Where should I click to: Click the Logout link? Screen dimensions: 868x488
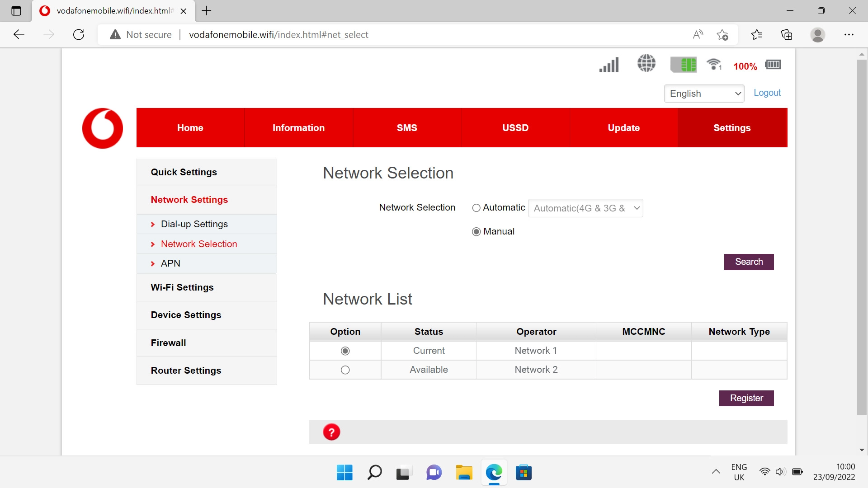767,93
